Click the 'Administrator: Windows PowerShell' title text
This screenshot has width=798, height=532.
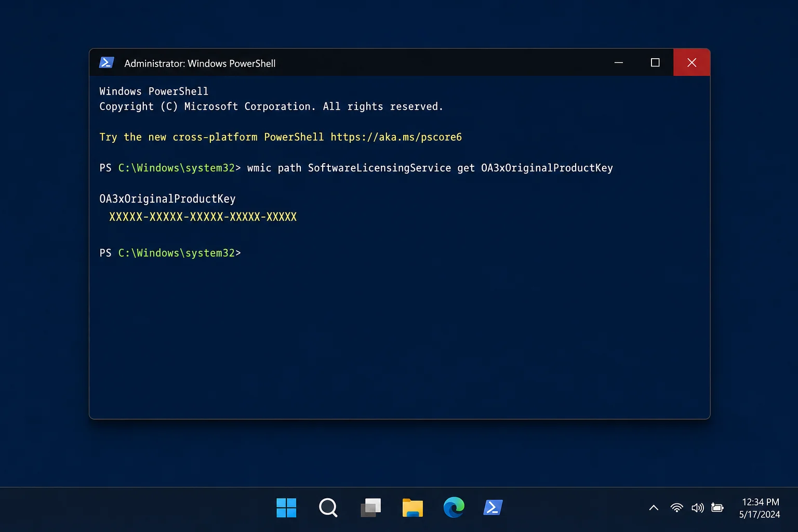[200, 63]
